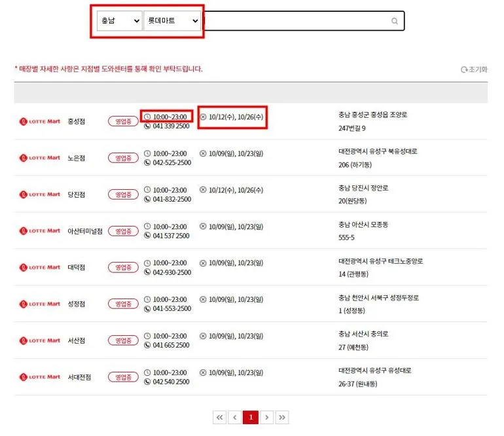
Task: Click the clock icon in 당진점 row
Action: tap(147, 190)
